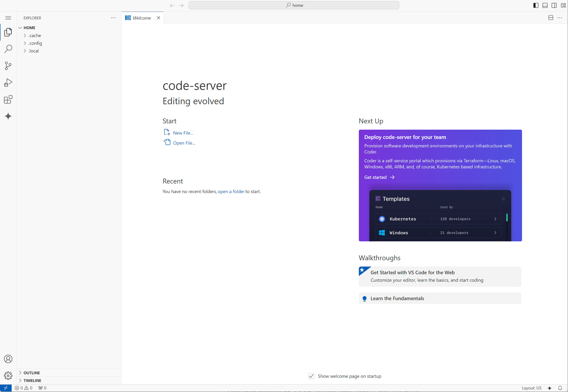
Task: Select the Welcome tab
Action: pyautogui.click(x=142, y=18)
